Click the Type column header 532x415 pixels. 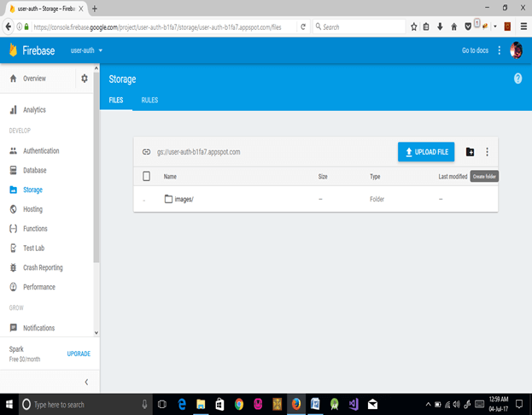[x=375, y=177]
